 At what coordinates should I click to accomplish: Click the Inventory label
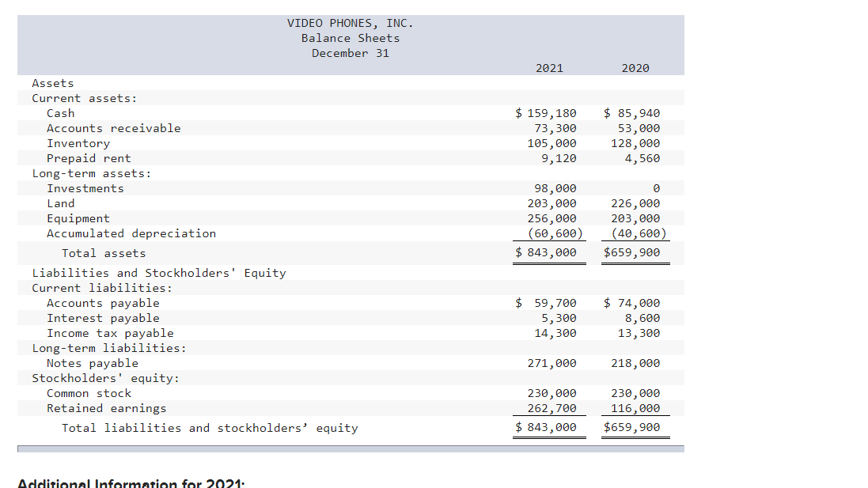coord(78,142)
